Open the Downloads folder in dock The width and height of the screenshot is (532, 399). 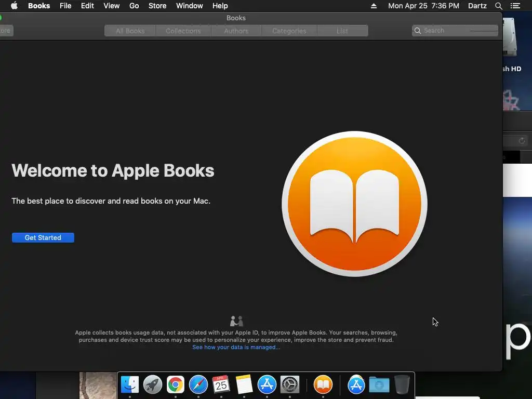click(379, 384)
